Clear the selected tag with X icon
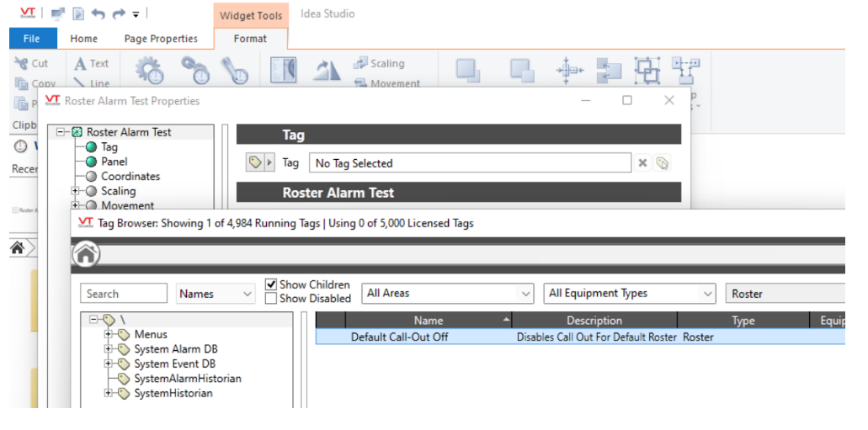 tap(642, 163)
